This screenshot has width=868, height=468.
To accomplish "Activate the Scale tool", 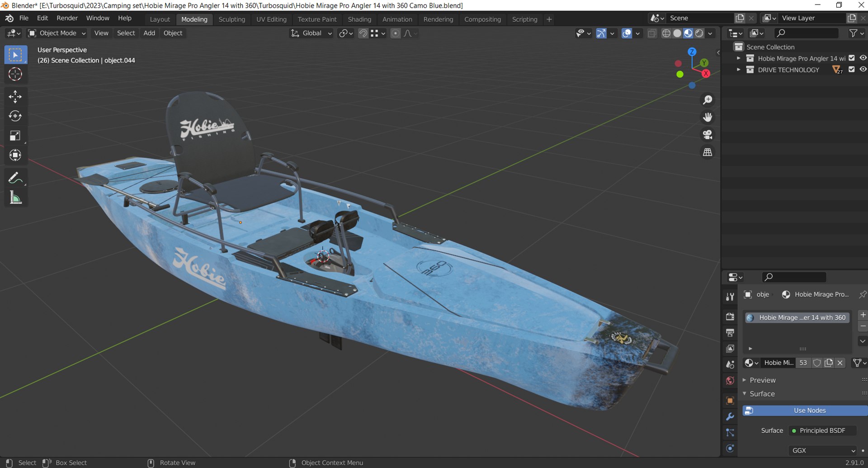I will [x=15, y=136].
